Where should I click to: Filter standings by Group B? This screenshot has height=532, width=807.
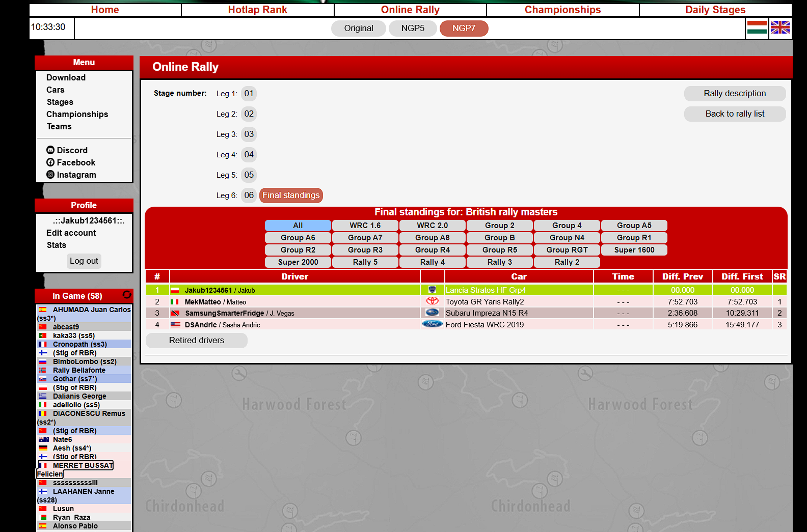(x=499, y=238)
